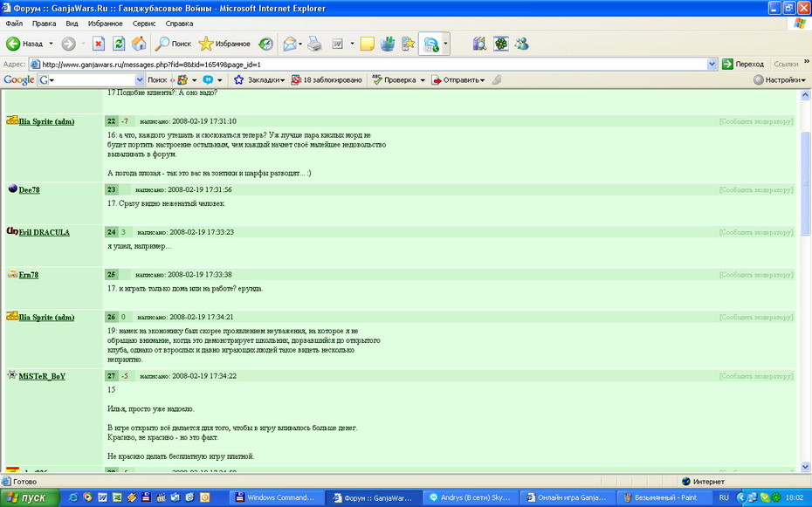Stop page loading with red X icon
This screenshot has width=812, height=507.
pyautogui.click(x=99, y=44)
